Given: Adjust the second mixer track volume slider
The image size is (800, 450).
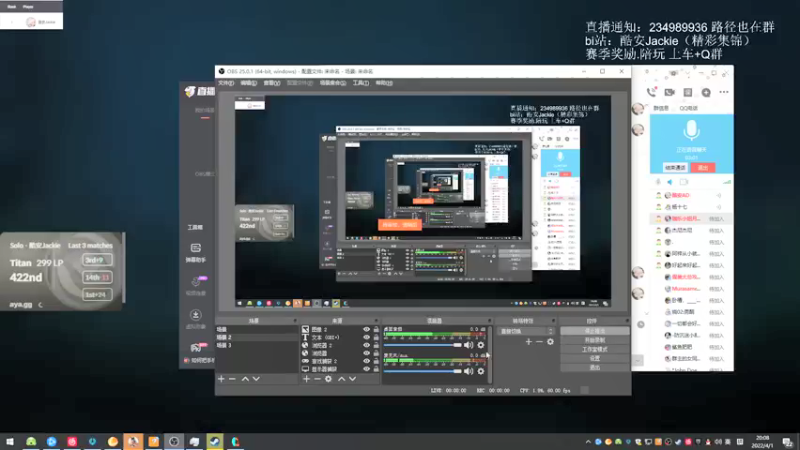Looking at the screenshot, I should pyautogui.click(x=422, y=371).
